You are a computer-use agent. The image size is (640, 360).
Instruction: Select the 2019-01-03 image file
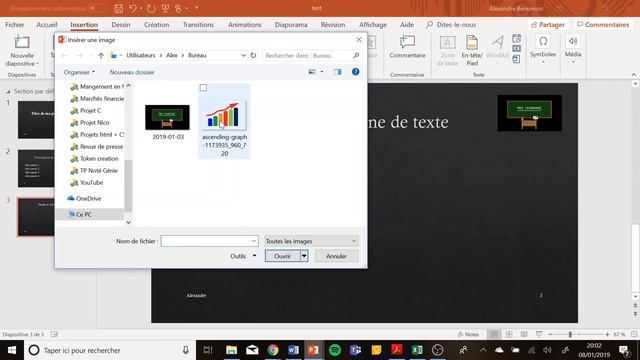click(x=167, y=122)
